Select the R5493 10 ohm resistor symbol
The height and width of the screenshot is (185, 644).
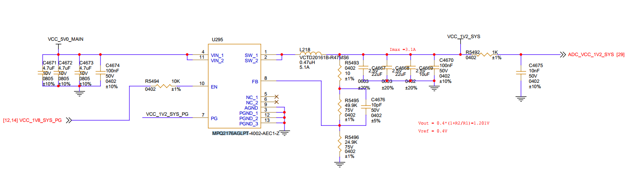(x=339, y=71)
